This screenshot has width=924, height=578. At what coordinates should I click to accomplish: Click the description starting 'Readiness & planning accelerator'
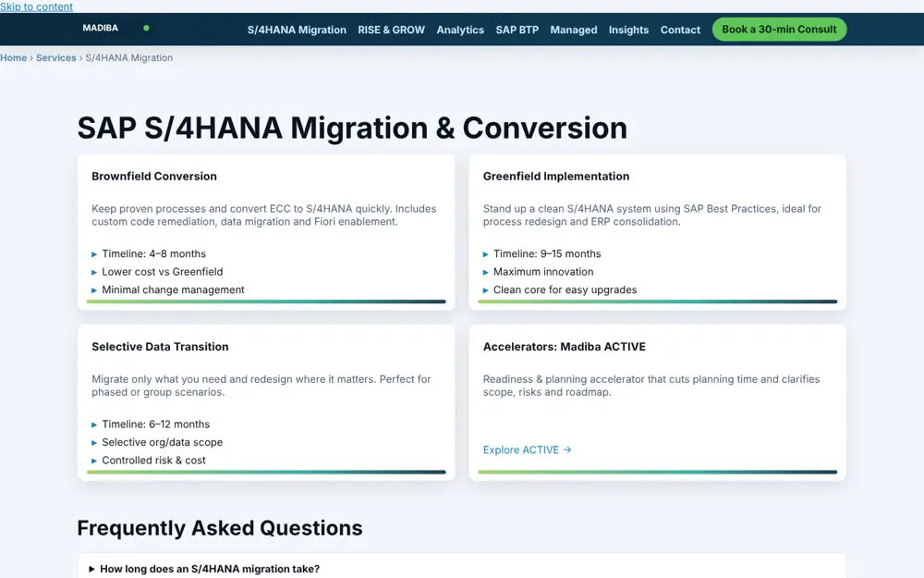pos(651,385)
